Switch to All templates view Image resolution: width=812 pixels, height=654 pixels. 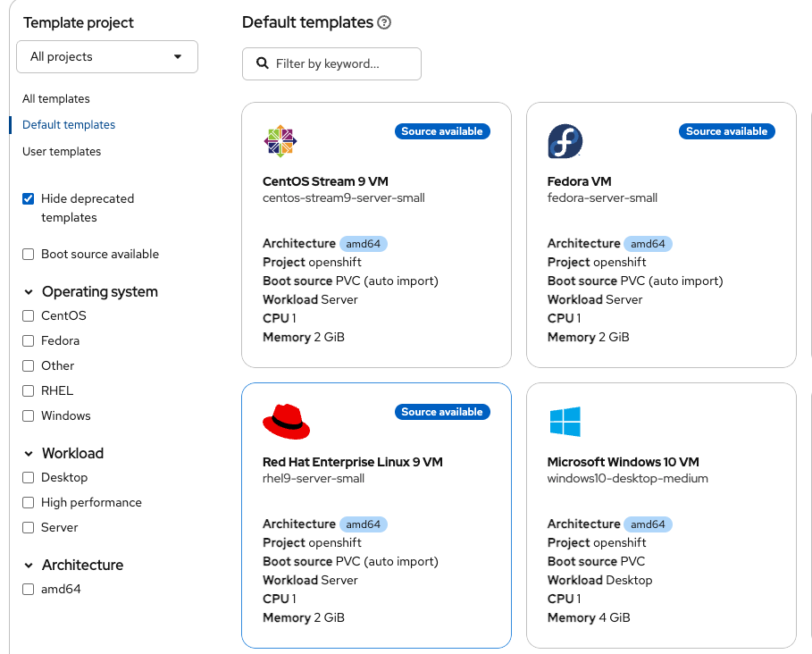tap(56, 99)
